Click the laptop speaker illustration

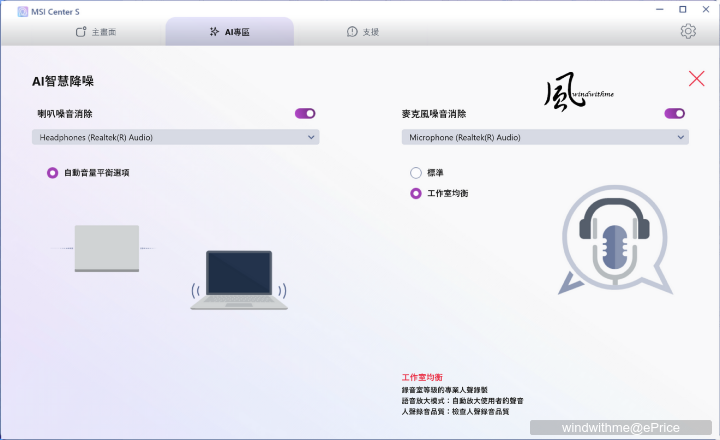(239, 280)
